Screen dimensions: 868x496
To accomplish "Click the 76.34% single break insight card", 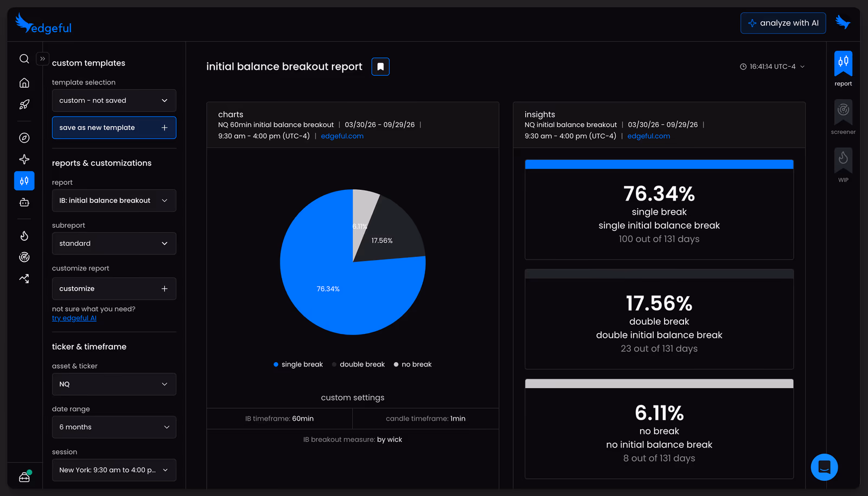I will [x=659, y=210].
